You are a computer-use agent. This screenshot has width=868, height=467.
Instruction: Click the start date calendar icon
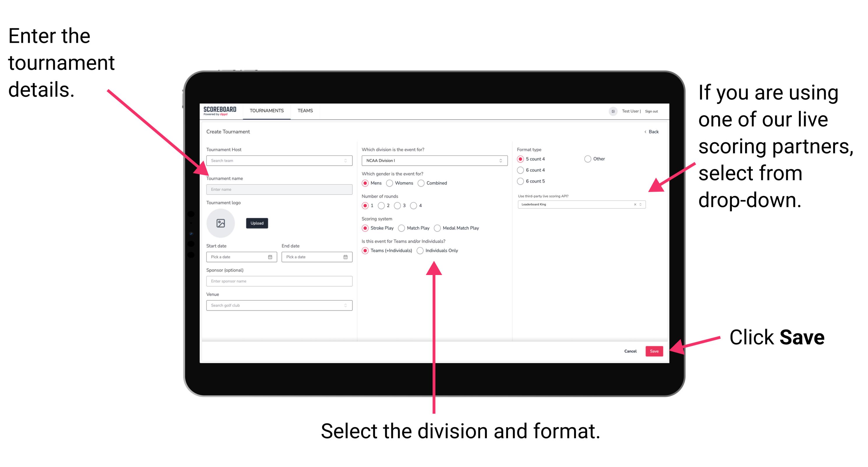(x=271, y=257)
